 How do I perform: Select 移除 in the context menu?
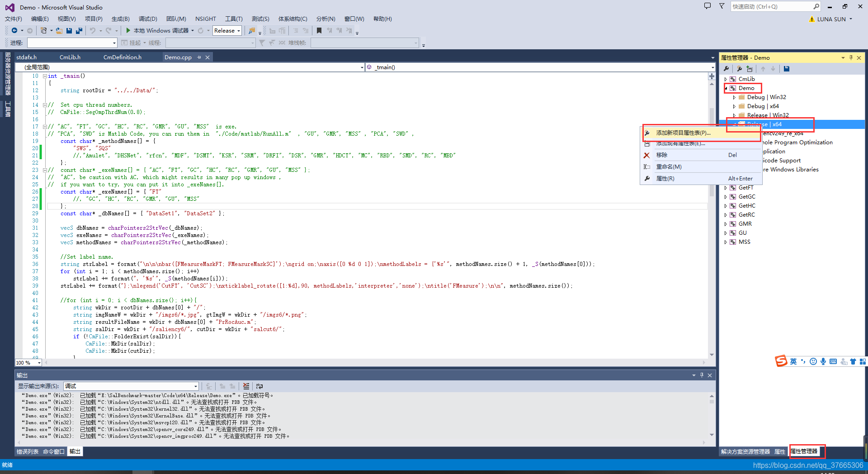[701, 155]
